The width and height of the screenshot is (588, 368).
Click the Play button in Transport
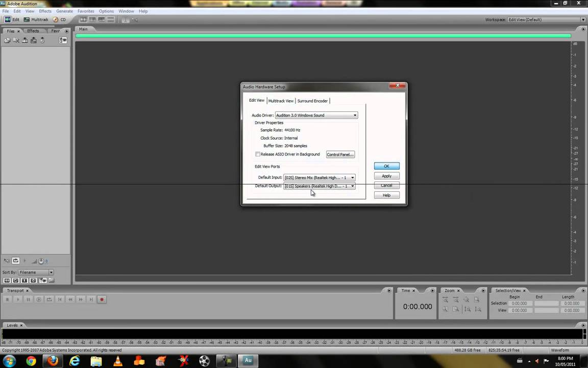tap(18, 300)
